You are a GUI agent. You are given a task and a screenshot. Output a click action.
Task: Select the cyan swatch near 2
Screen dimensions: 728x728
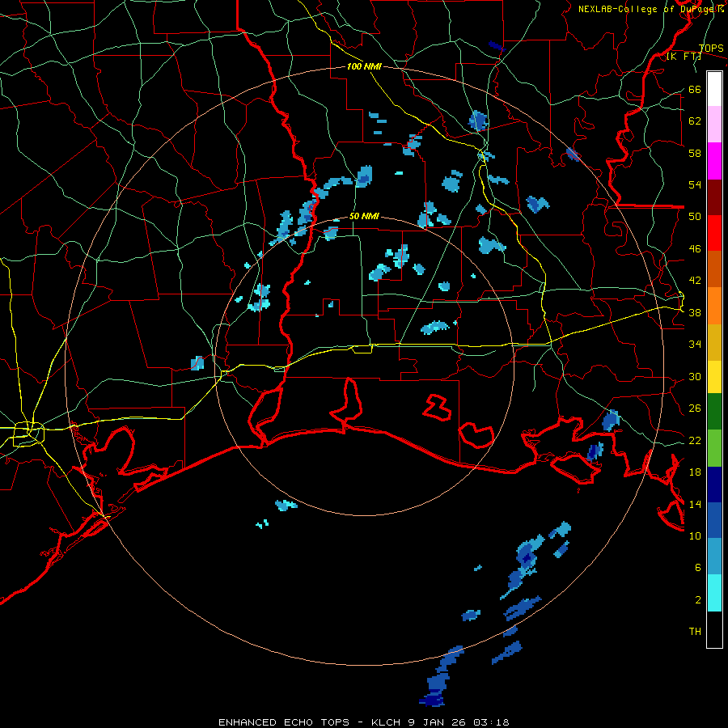pos(714,593)
